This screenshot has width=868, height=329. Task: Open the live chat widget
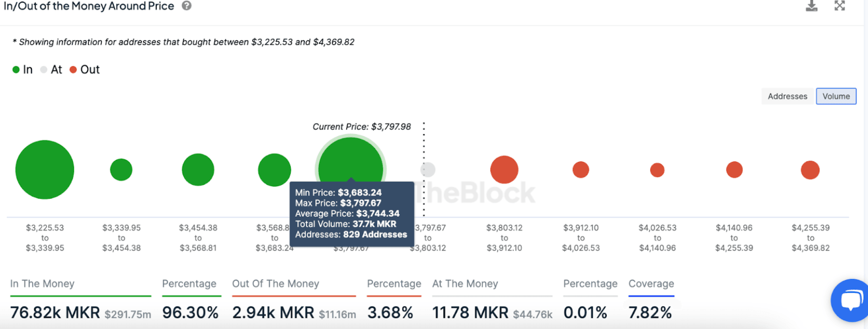click(x=851, y=300)
